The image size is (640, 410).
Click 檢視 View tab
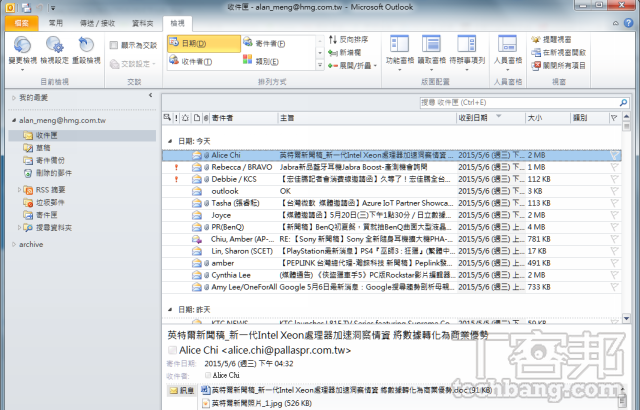178,23
